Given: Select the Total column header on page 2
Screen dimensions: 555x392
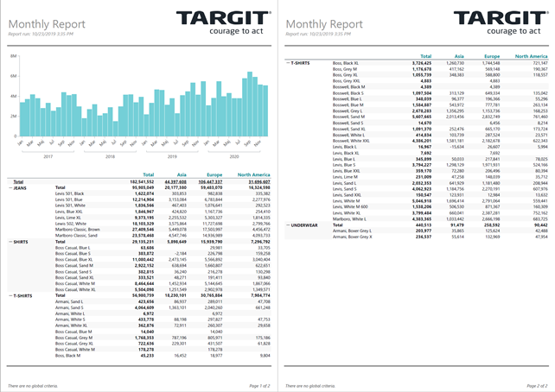Looking at the screenshot, I should (x=426, y=56).
